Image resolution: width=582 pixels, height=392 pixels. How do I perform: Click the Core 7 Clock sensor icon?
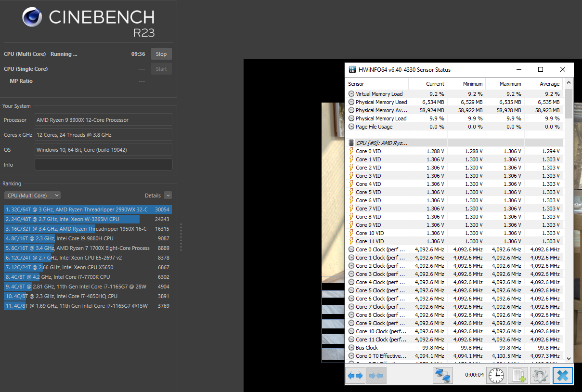[351, 307]
